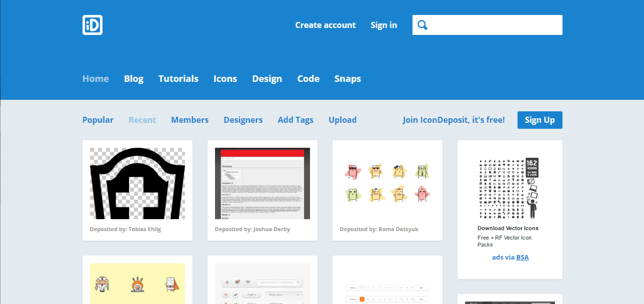This screenshot has width=644, height=304.
Task: Click the Download Vector Icons ad title
Action: (x=508, y=228)
